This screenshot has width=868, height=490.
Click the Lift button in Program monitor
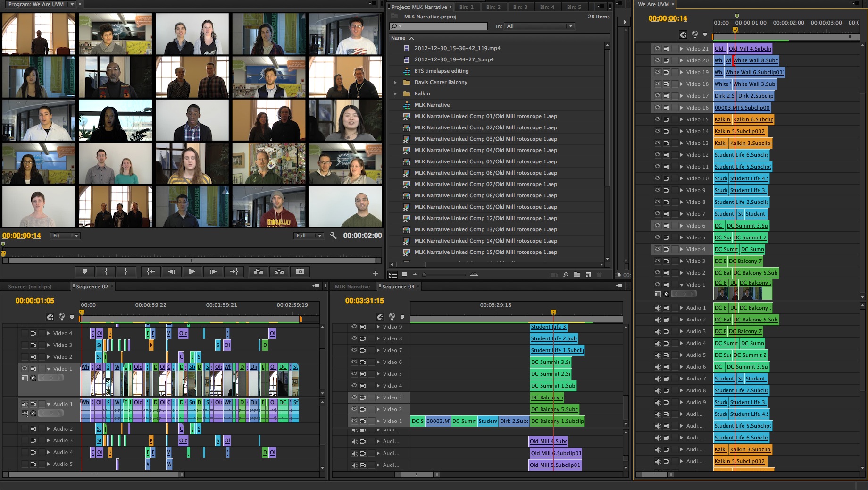(258, 271)
